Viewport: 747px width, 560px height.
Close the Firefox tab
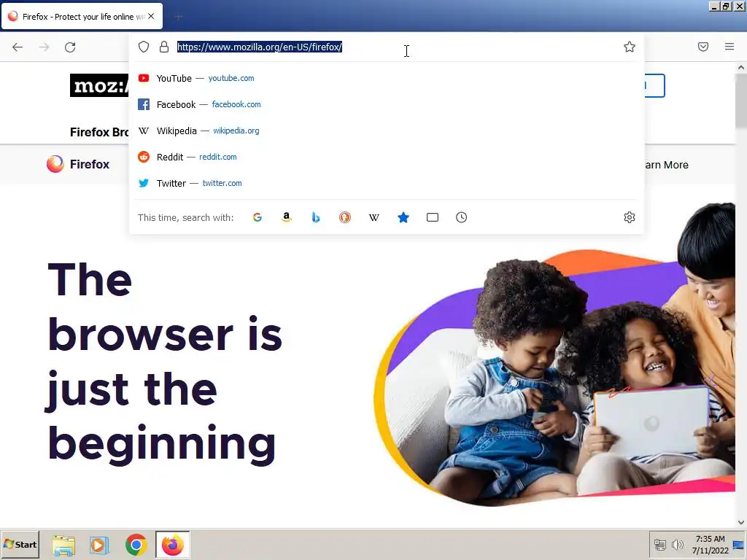(151, 16)
